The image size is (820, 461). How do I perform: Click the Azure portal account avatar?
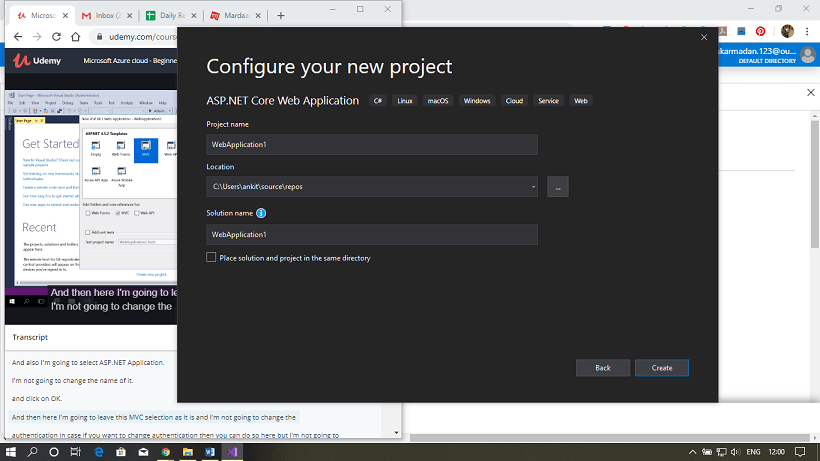click(x=808, y=55)
